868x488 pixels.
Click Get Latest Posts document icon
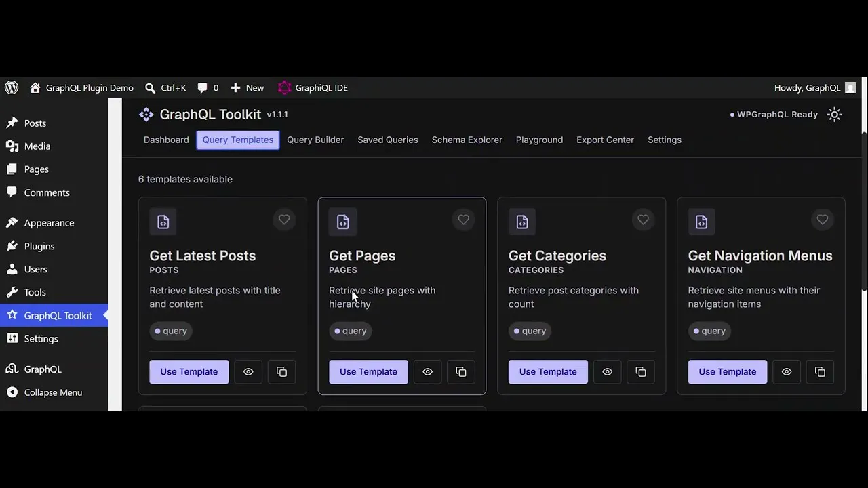(x=163, y=222)
